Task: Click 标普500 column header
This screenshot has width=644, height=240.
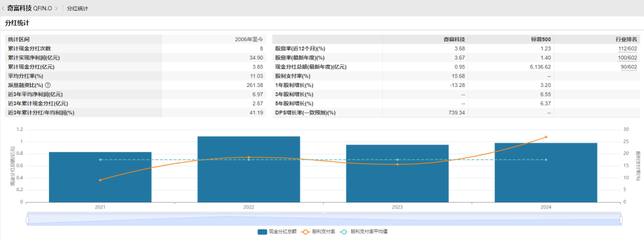Action: pos(541,40)
